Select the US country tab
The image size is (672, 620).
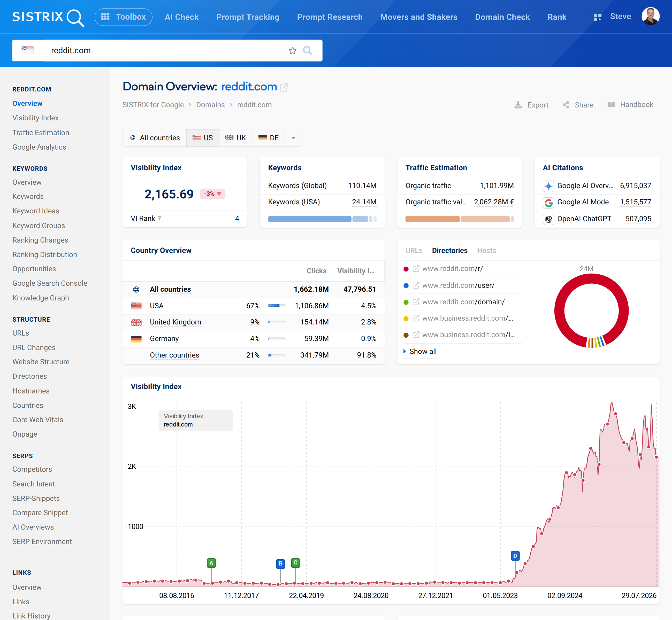[x=203, y=138]
